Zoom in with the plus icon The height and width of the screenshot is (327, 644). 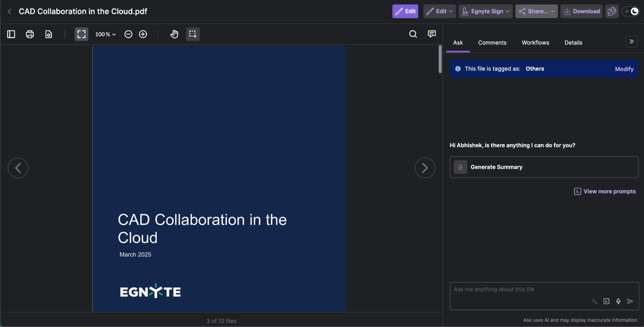(x=143, y=34)
